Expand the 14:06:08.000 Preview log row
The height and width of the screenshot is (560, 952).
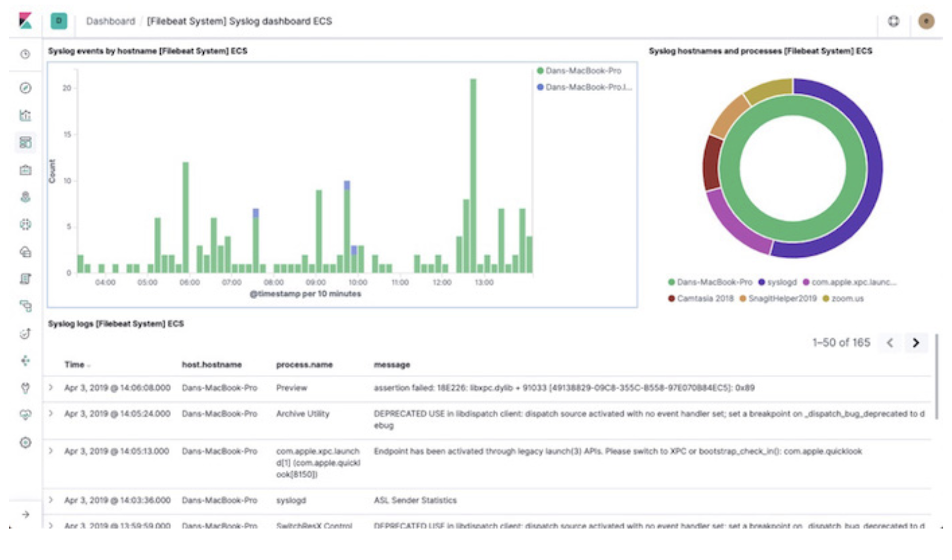51,387
